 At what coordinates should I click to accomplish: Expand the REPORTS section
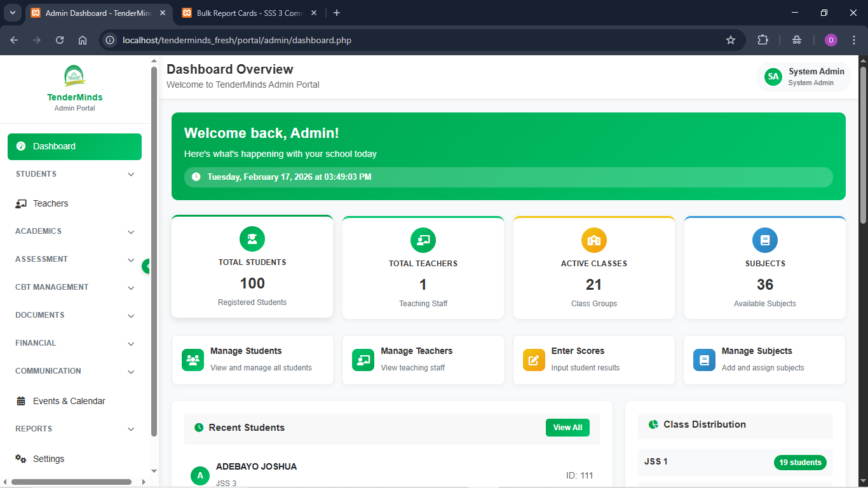tap(74, 429)
